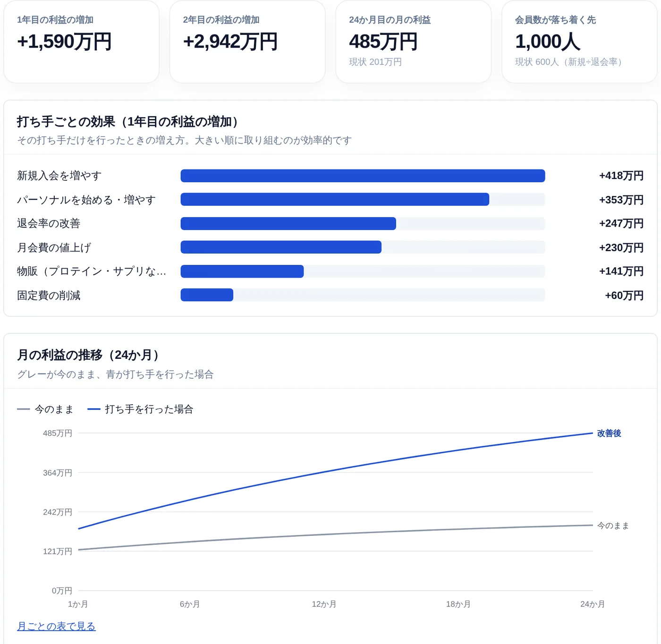Select the 固定費の削減 row label
The height and width of the screenshot is (644, 661).
pos(49,295)
